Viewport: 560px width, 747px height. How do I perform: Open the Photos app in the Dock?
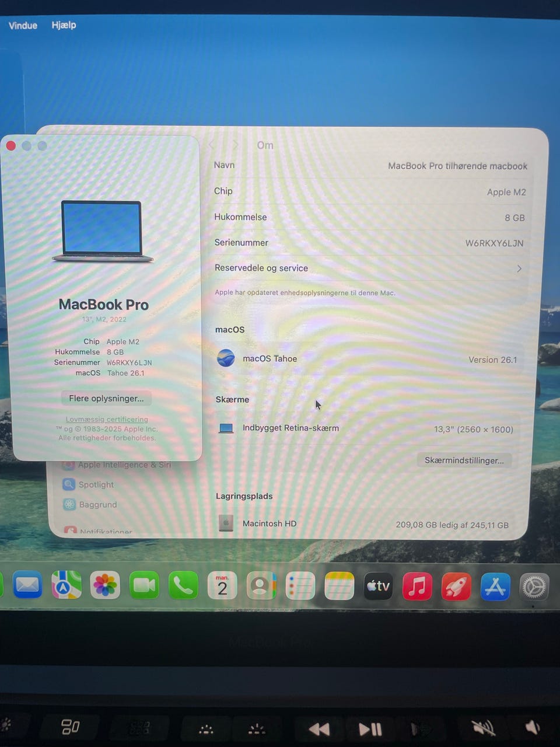click(105, 585)
